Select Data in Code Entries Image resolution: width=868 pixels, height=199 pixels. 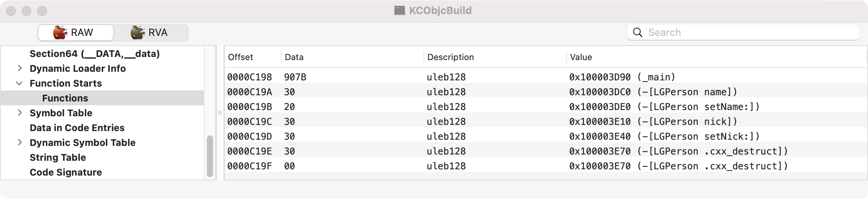[77, 128]
